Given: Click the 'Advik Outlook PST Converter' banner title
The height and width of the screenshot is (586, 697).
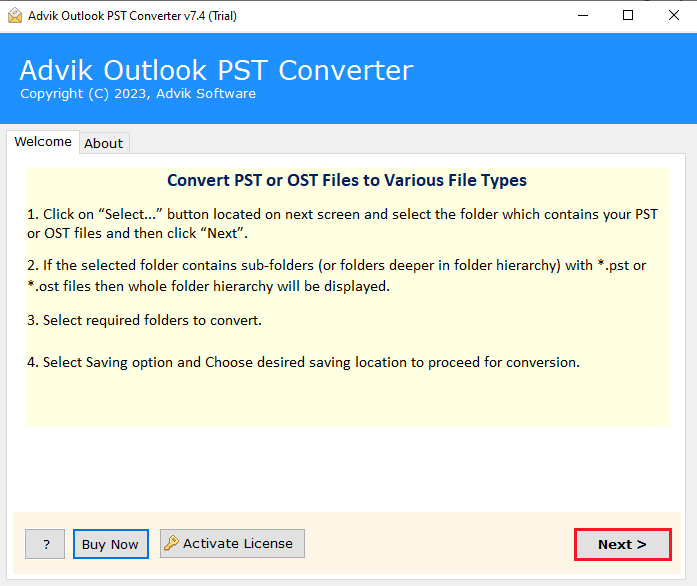Looking at the screenshot, I should [216, 70].
